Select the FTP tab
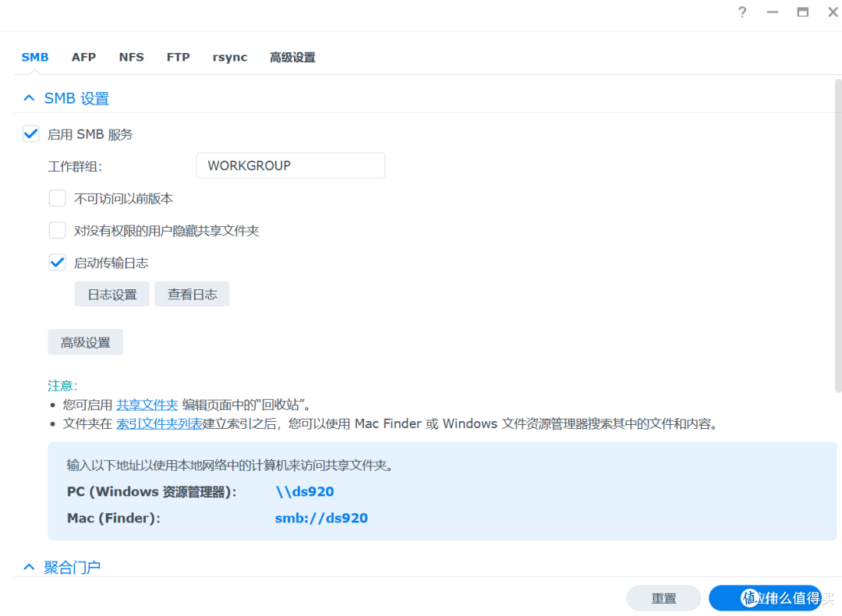 click(178, 56)
